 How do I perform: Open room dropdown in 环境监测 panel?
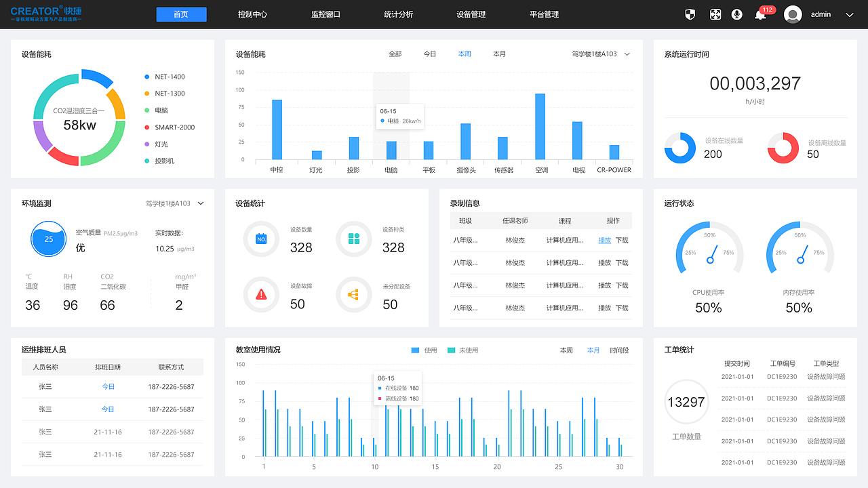click(175, 203)
